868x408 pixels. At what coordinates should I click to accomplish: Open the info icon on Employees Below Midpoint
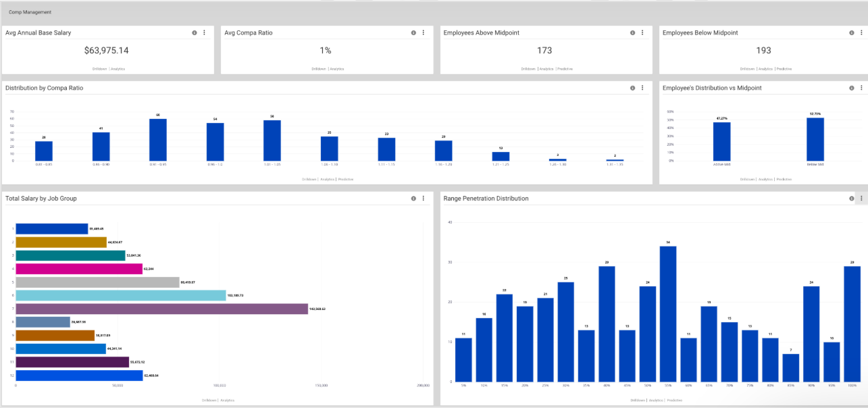coord(851,32)
